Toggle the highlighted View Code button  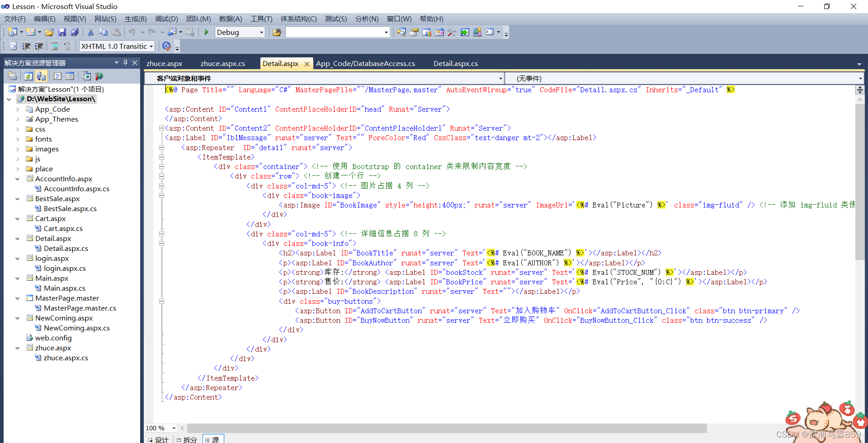[x=41, y=76]
